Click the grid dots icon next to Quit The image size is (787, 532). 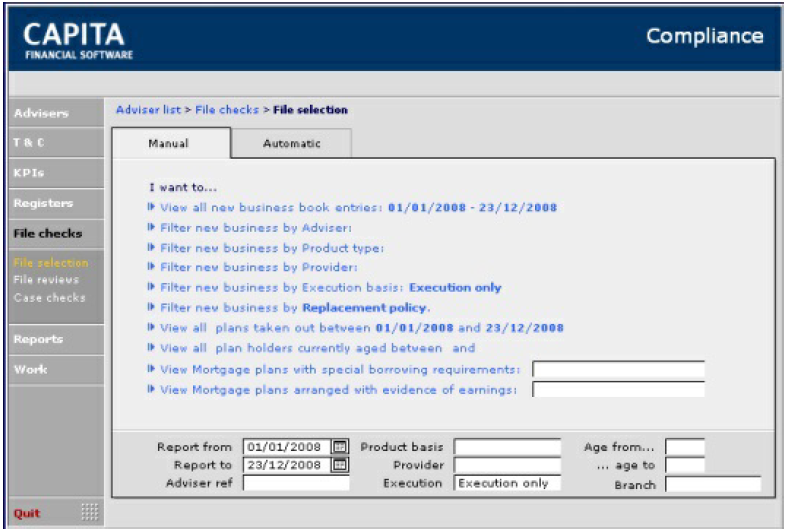tap(90, 511)
